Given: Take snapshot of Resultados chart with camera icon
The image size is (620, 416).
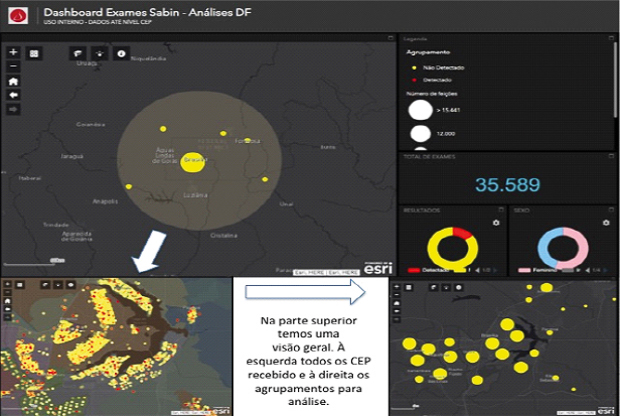Looking at the screenshot, I should [x=496, y=223].
